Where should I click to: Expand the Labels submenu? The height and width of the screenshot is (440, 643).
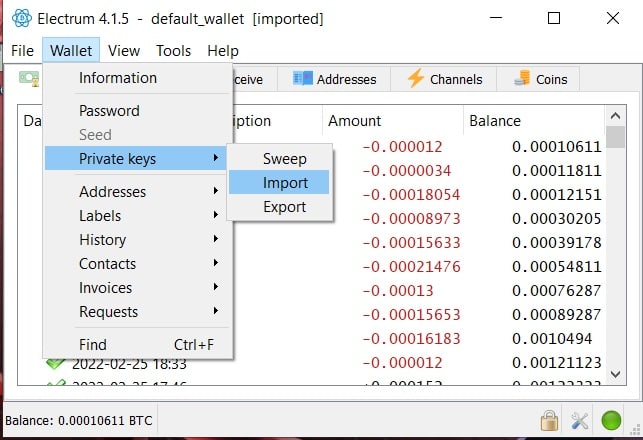click(138, 216)
